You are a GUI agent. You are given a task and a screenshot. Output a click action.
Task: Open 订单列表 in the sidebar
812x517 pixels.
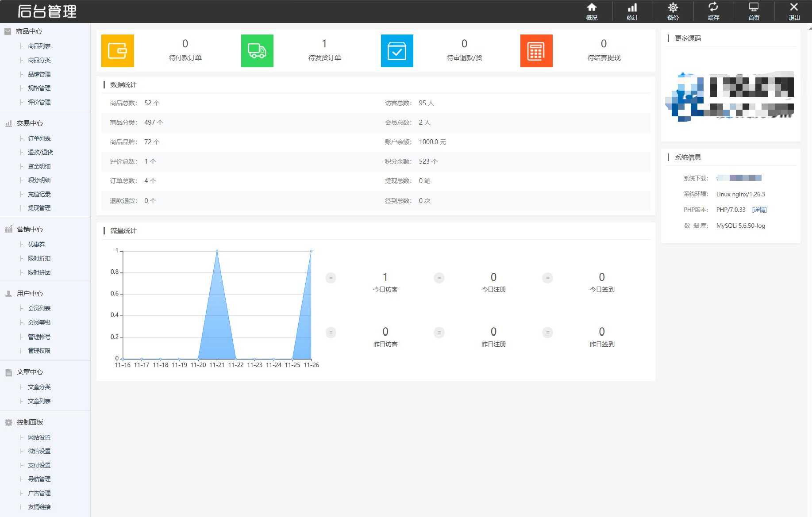[x=39, y=138]
